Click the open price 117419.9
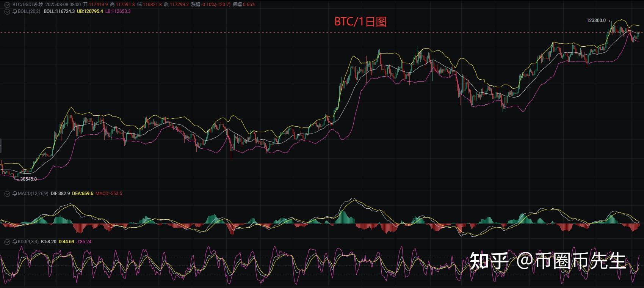Viewport: 644px width, 288px height. 98,5
